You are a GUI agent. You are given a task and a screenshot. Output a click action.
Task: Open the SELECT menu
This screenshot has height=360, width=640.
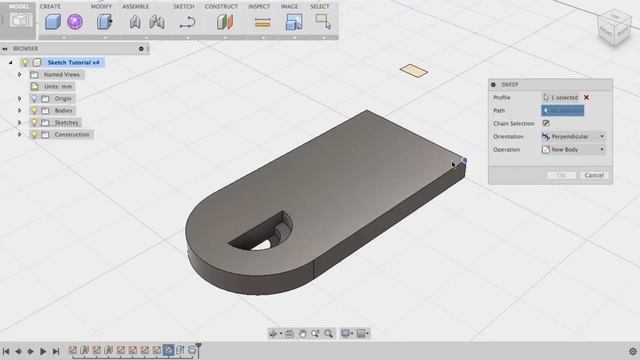(320, 7)
